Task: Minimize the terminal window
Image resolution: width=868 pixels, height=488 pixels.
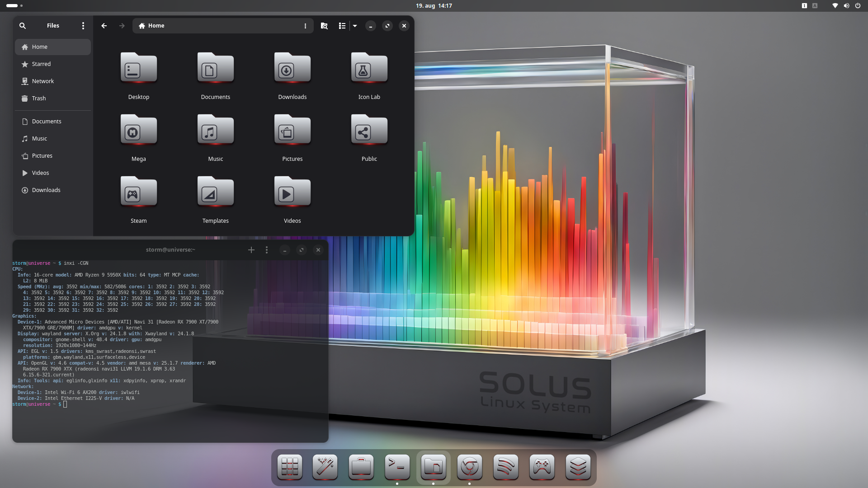Action: pyautogui.click(x=284, y=250)
